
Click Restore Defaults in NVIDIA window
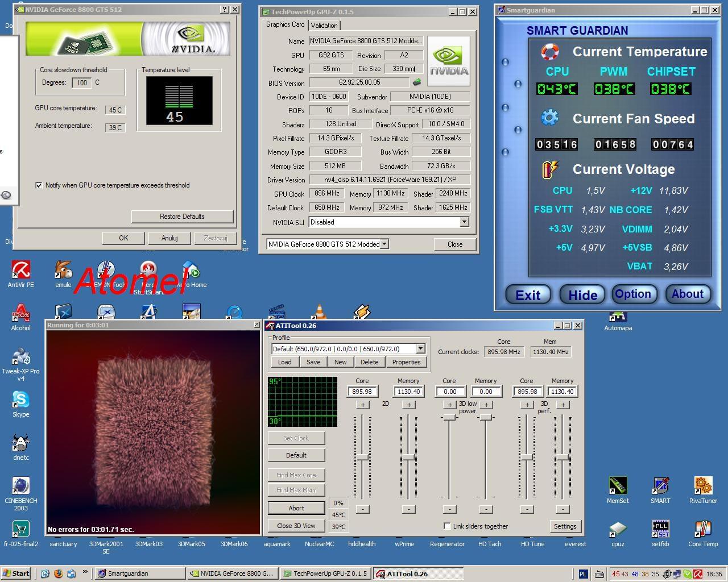click(182, 217)
